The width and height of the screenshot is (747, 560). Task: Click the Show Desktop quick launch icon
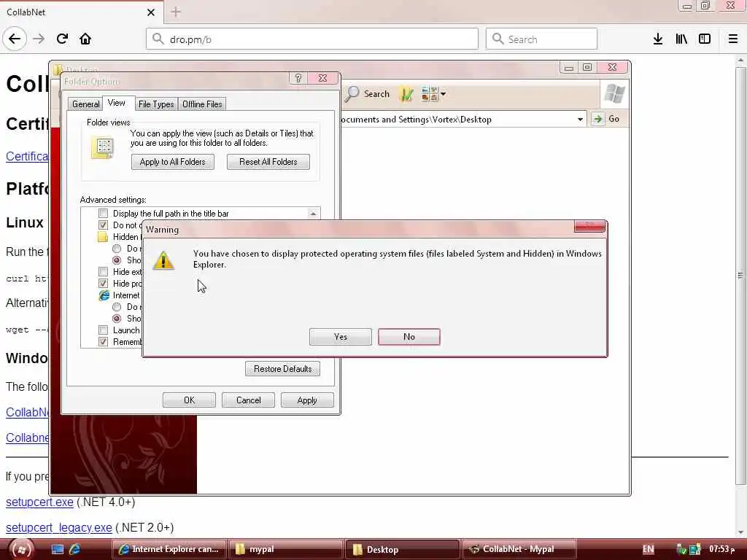point(57,550)
